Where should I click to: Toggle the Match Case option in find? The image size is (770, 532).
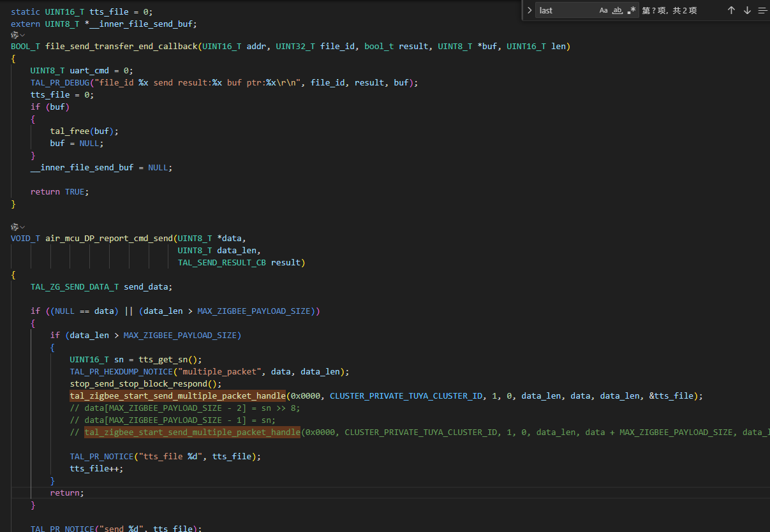(603, 10)
